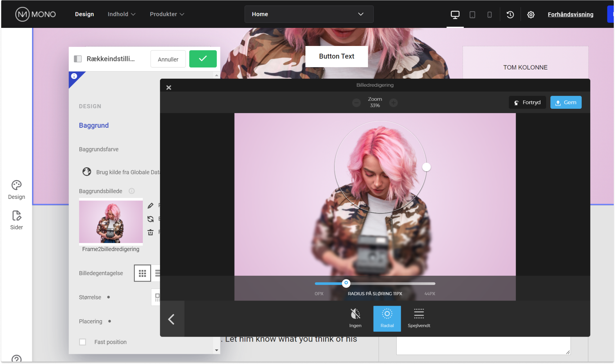Select the Radial blur option
Image resolution: width=615 pixels, height=364 pixels.
(x=387, y=318)
